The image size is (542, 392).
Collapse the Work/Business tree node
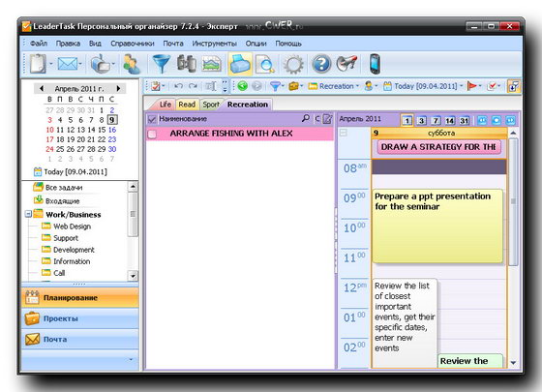tap(28, 214)
